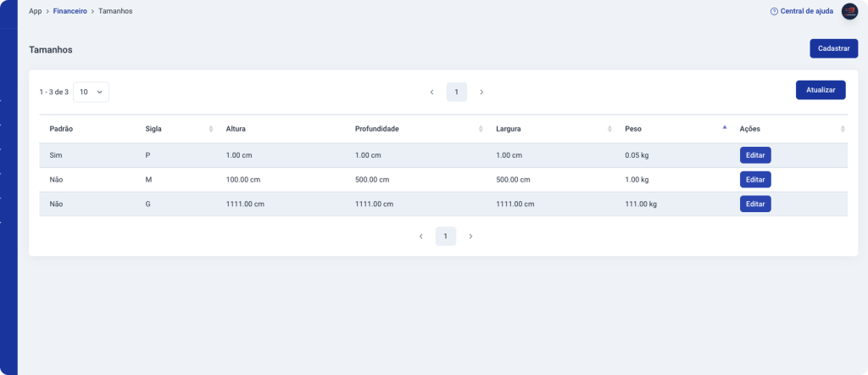Click previous page arrow in bottom pagination

[x=420, y=236]
